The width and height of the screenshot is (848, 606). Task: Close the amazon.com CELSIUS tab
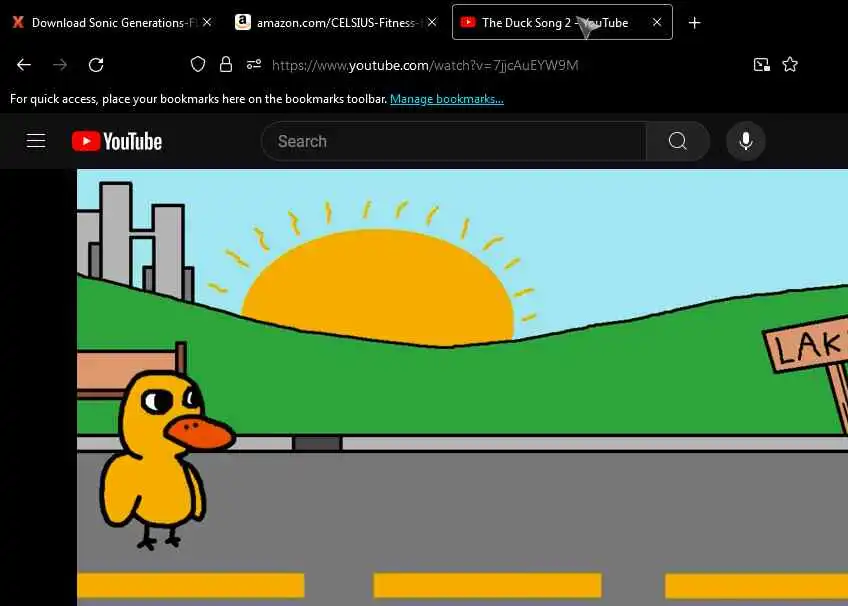pyautogui.click(x=432, y=22)
